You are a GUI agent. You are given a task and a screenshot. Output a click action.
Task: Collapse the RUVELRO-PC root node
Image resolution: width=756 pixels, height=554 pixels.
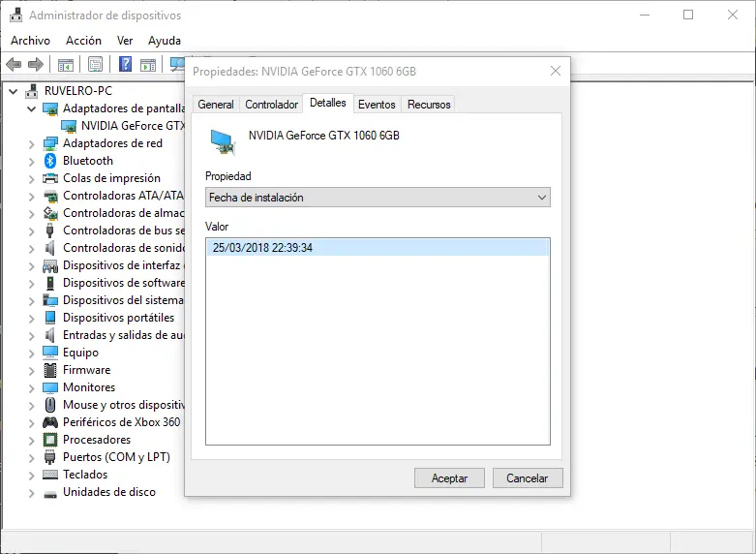point(14,91)
